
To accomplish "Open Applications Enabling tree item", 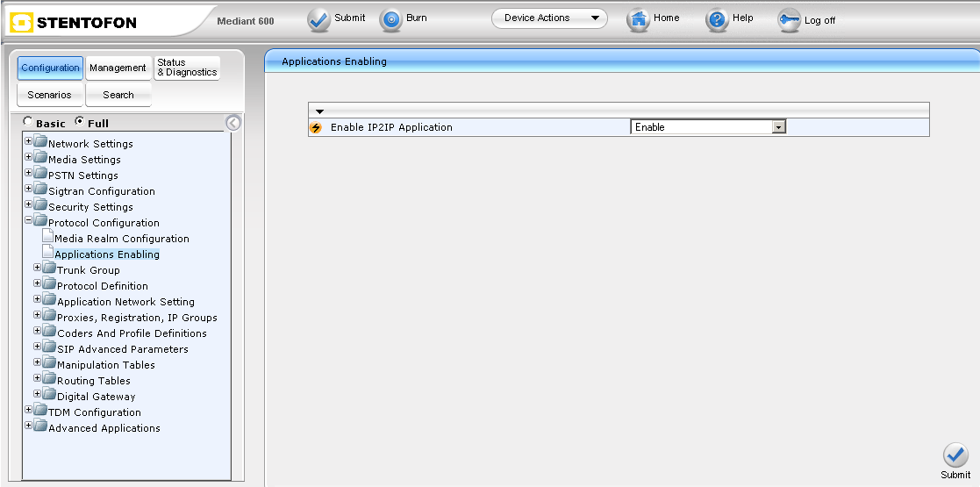I will [107, 254].
